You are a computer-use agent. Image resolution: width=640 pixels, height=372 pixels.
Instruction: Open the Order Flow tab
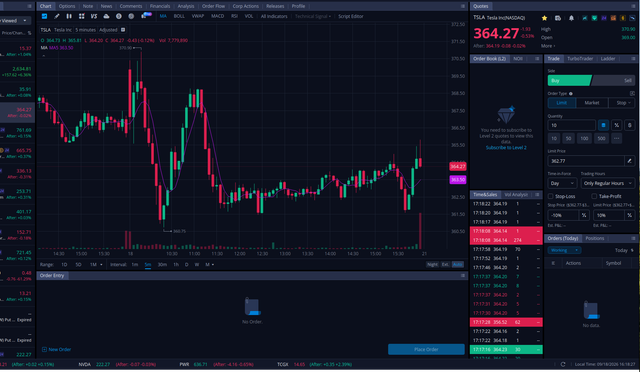tap(213, 6)
